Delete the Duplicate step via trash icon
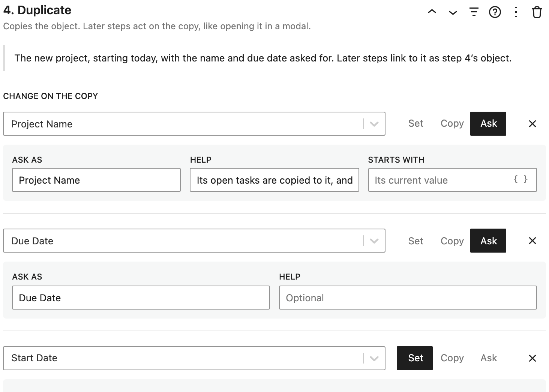Image resolution: width=549 pixels, height=392 pixels. 537,12
